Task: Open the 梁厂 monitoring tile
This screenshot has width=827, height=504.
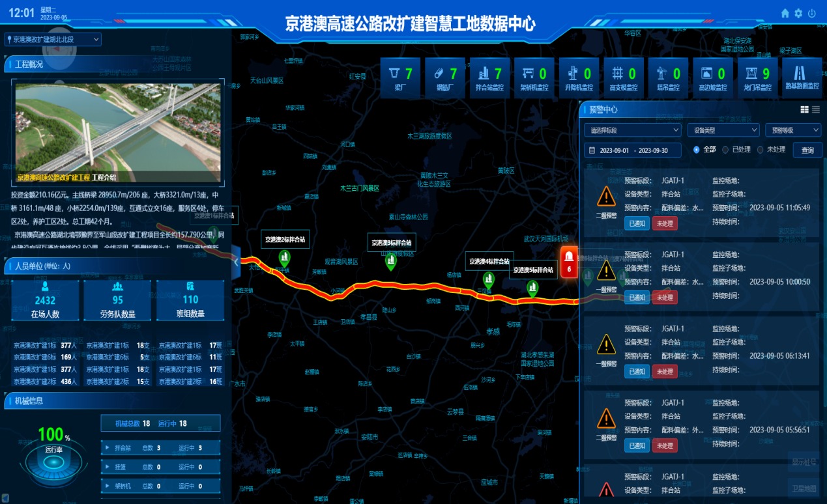Action: [x=401, y=78]
